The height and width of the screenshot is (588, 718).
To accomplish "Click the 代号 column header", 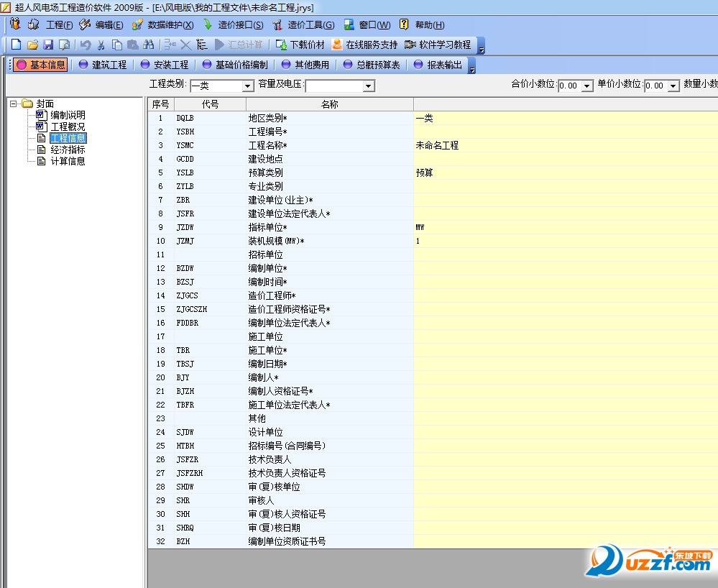I will click(210, 104).
